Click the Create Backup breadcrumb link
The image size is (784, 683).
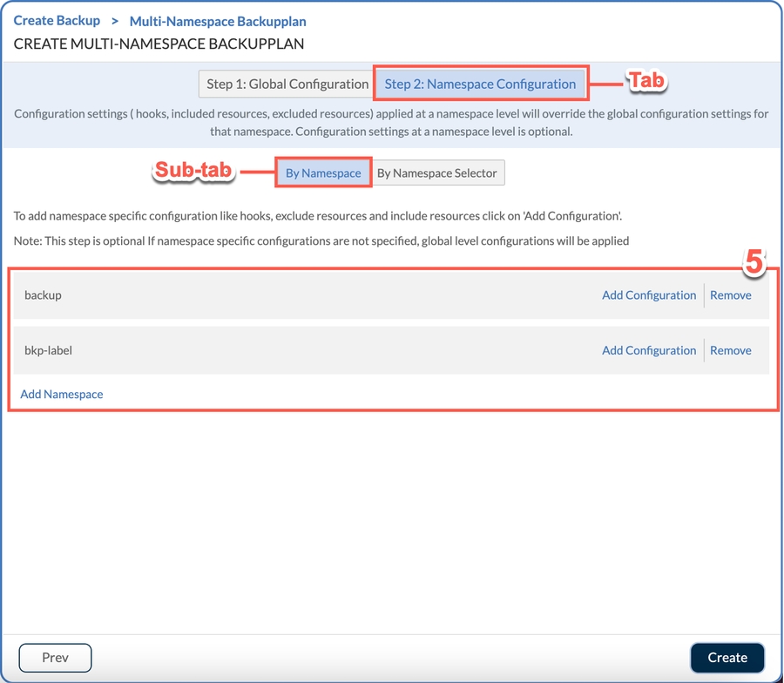tap(57, 20)
